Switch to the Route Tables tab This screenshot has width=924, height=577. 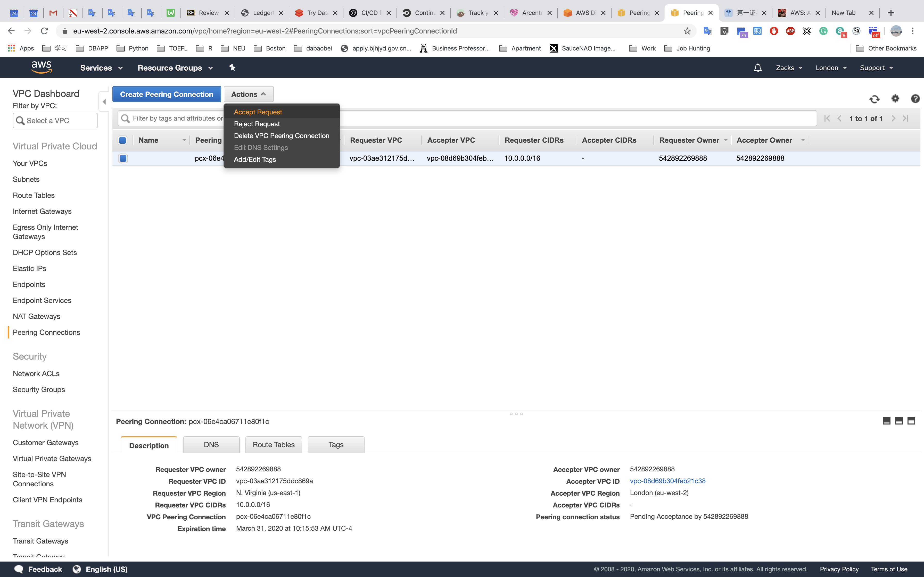[x=273, y=445]
